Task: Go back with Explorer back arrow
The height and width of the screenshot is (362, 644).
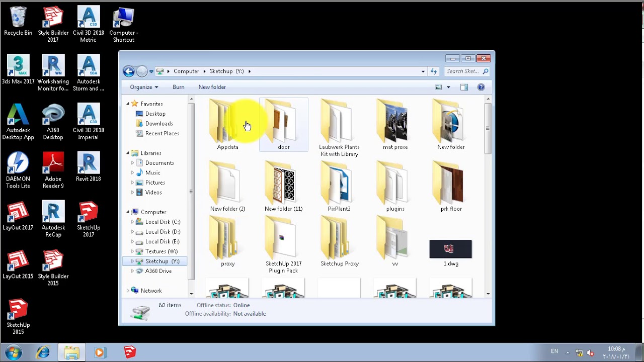Action: pos(129,71)
